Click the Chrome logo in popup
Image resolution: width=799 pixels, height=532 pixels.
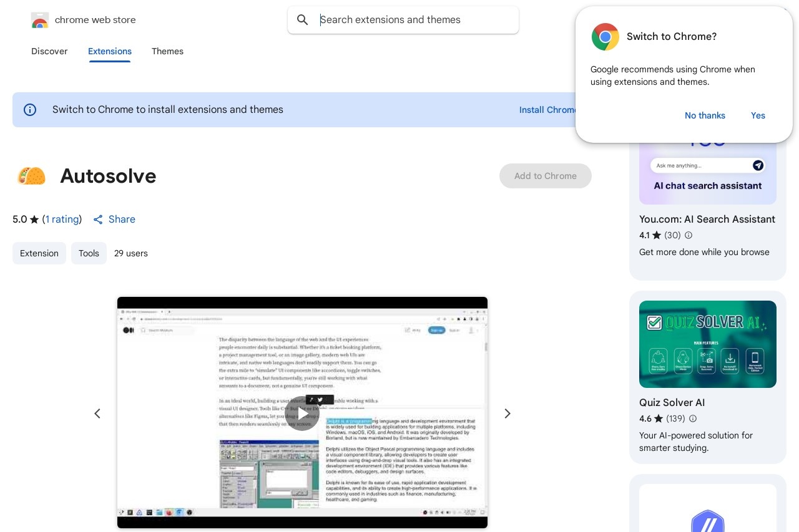pos(605,37)
